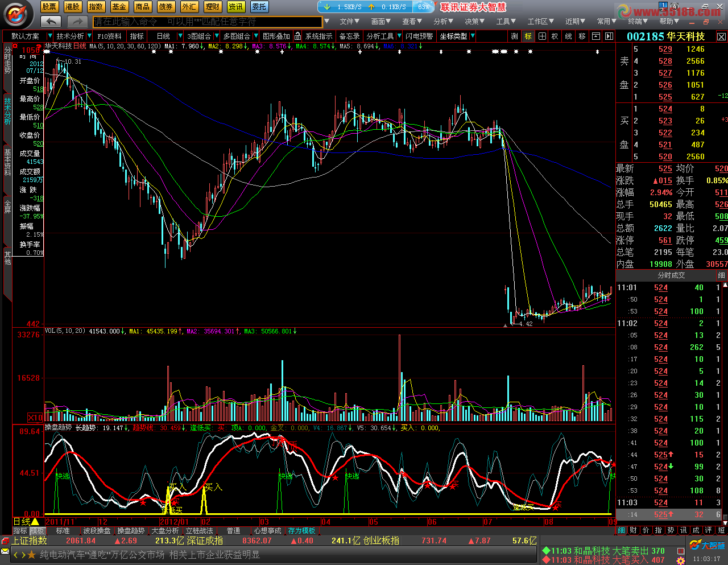Close the 002185 华天科技 quote panel
Viewport: 728px width, 565px height.
click(x=721, y=36)
